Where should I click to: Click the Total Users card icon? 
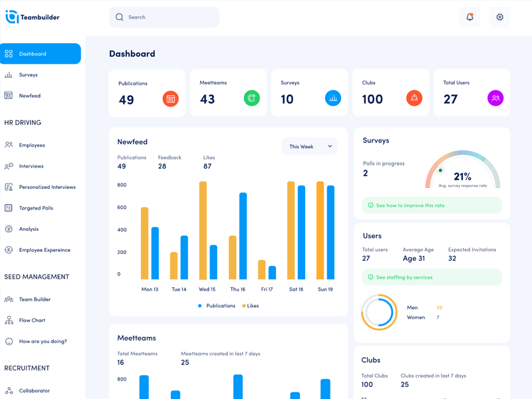point(495,98)
